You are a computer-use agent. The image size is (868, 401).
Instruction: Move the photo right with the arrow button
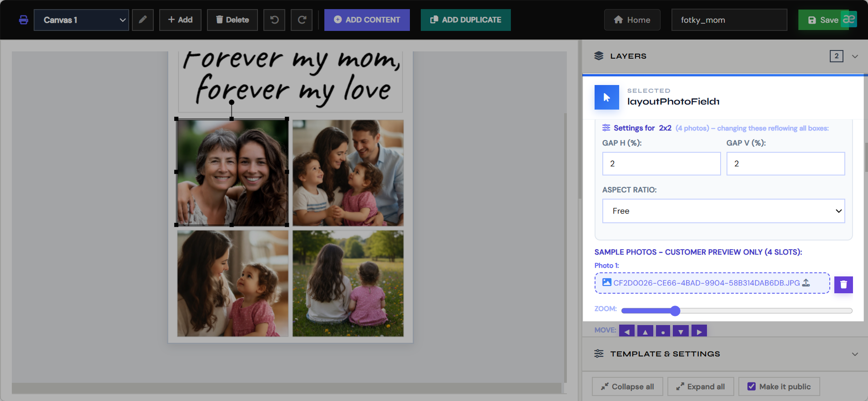click(699, 331)
